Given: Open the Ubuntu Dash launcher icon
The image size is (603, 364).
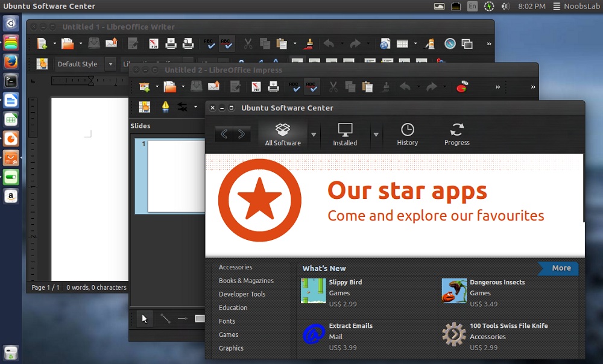Looking at the screenshot, I should (11, 24).
